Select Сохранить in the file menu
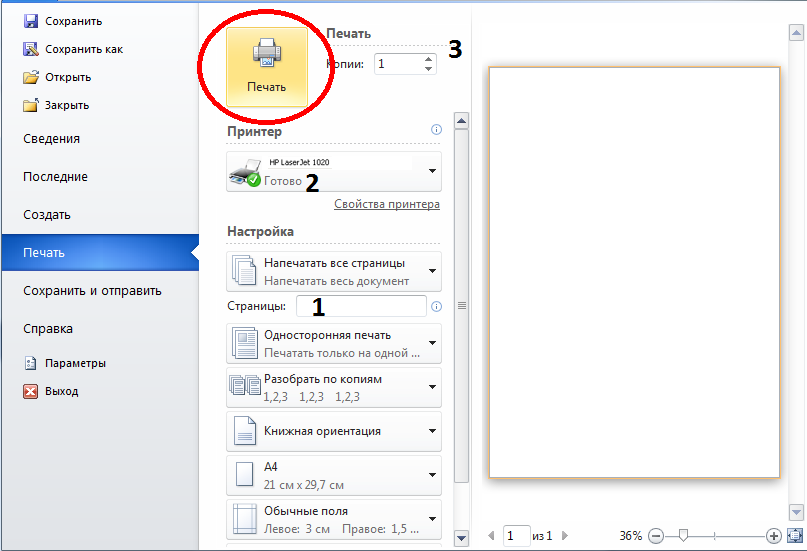This screenshot has width=807, height=551. pyautogui.click(x=74, y=22)
